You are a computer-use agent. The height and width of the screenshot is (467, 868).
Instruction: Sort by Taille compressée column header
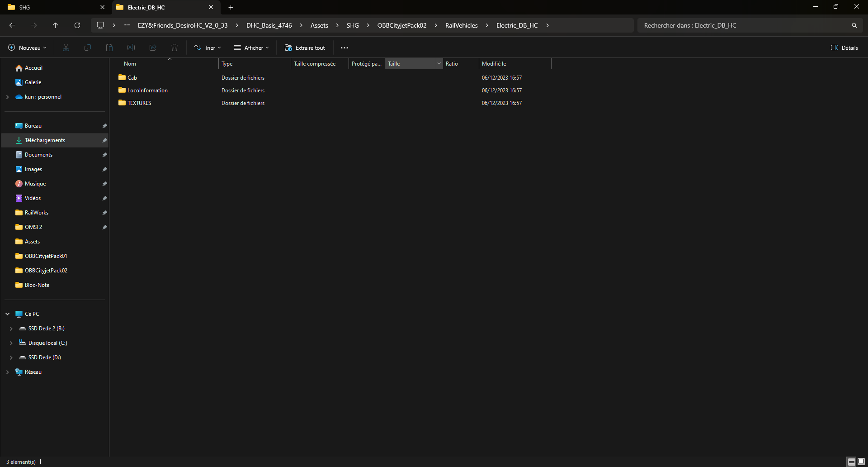[x=320, y=64]
